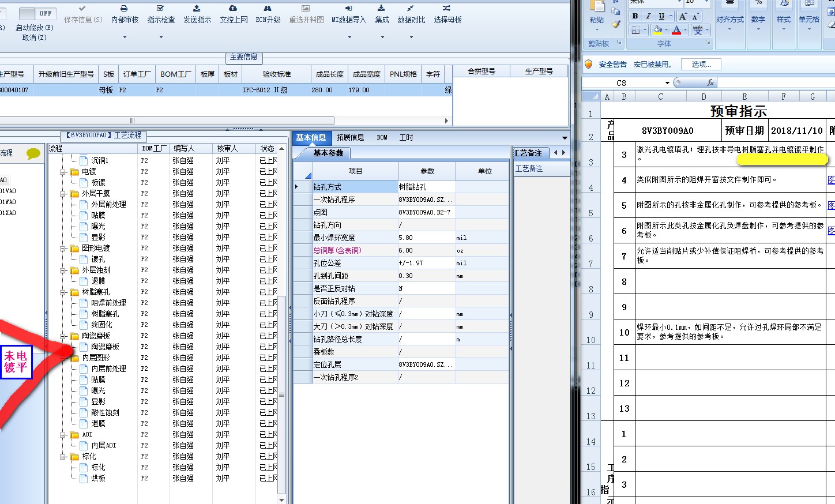Open the 内部审核 dropdown arrow

tap(125, 37)
